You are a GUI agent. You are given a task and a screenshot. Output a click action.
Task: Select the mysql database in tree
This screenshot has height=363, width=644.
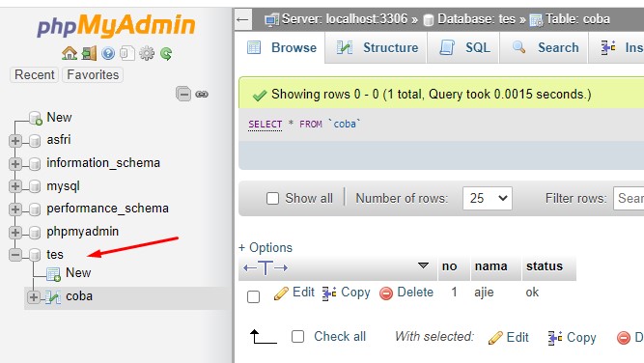click(x=63, y=186)
